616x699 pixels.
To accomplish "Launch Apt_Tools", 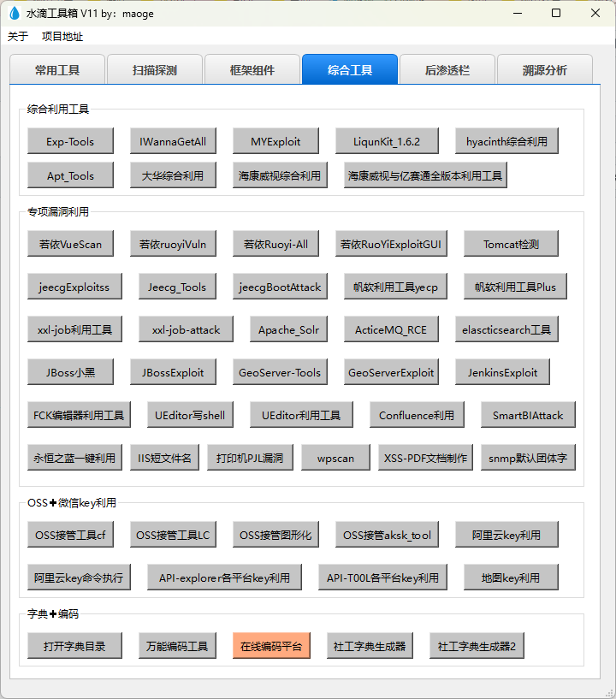I will point(70,175).
